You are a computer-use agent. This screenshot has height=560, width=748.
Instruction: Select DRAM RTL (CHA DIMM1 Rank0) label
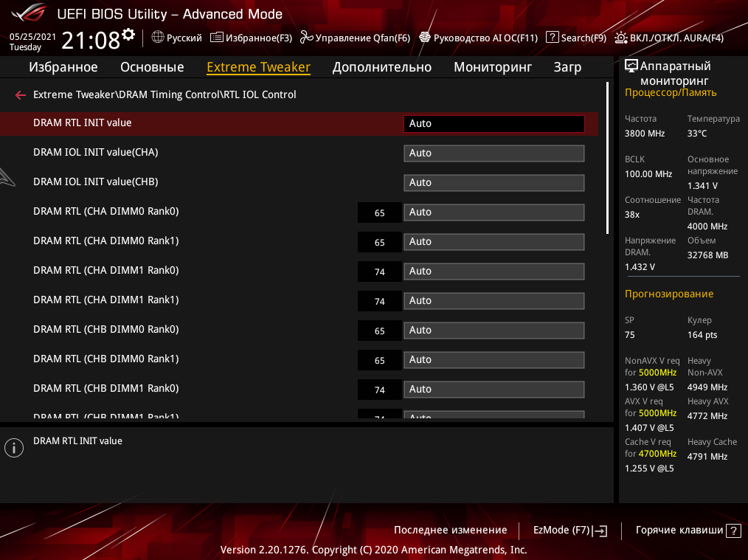(106, 271)
